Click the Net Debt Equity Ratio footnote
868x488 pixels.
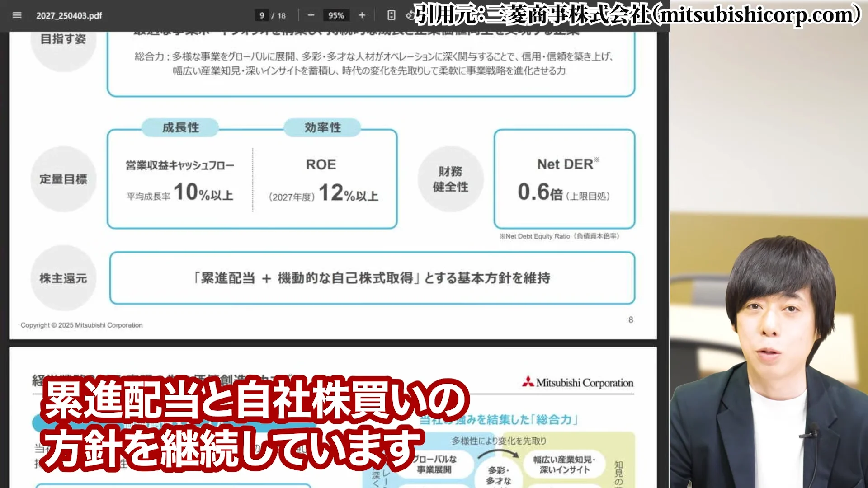(559, 236)
